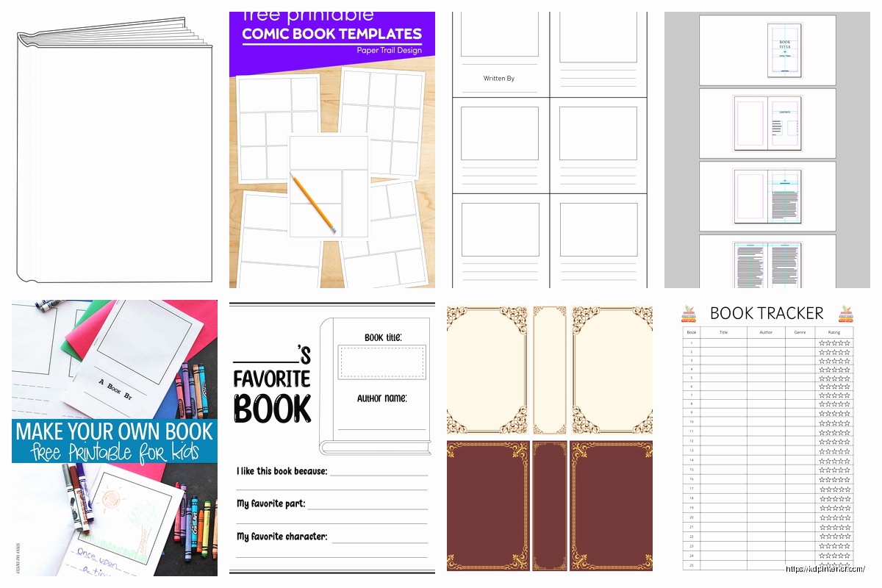Set a rating on Book 25's star row
The width and height of the screenshot is (882, 588).
[x=834, y=566]
